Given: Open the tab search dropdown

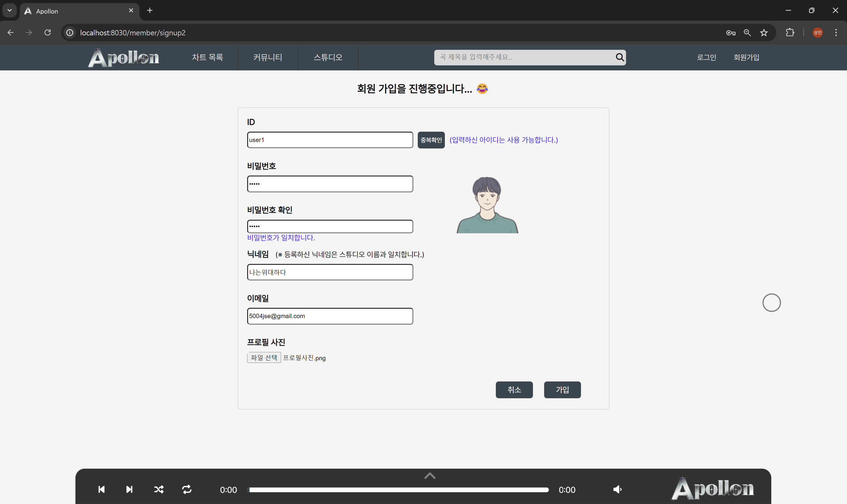Looking at the screenshot, I should (x=9, y=11).
